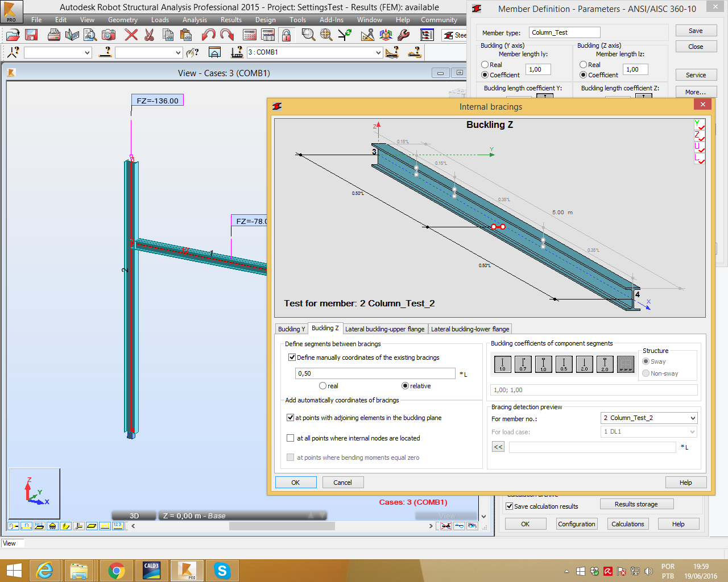
Task: Click the Results storage button
Action: tap(636, 504)
